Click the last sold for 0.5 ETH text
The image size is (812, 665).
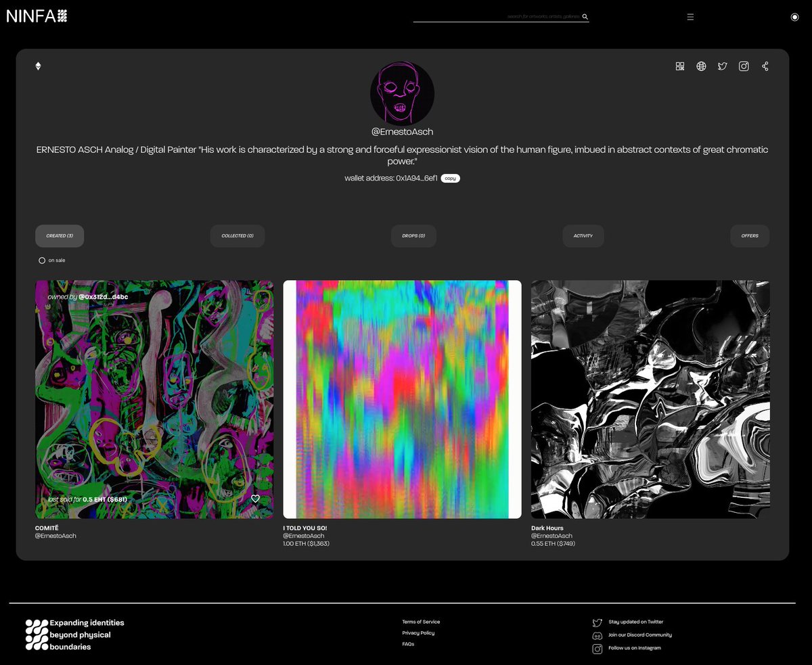pos(87,499)
